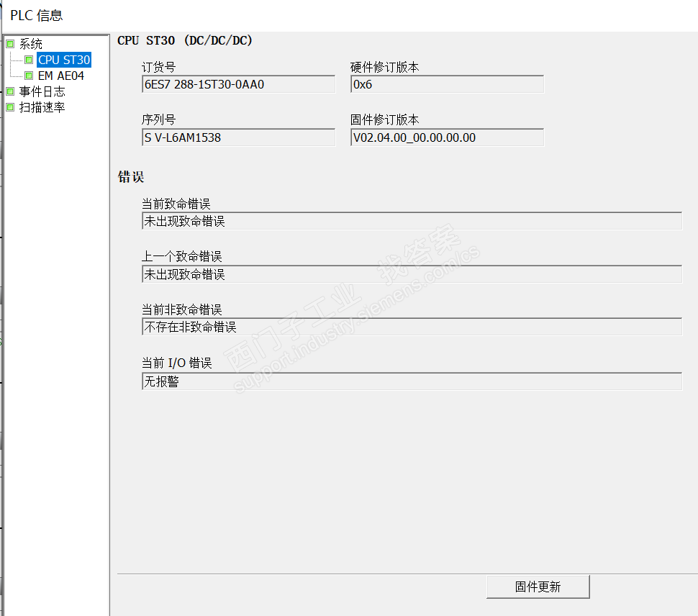698x616 pixels.
Task: Click the 固件更新 button
Action: coord(538,586)
